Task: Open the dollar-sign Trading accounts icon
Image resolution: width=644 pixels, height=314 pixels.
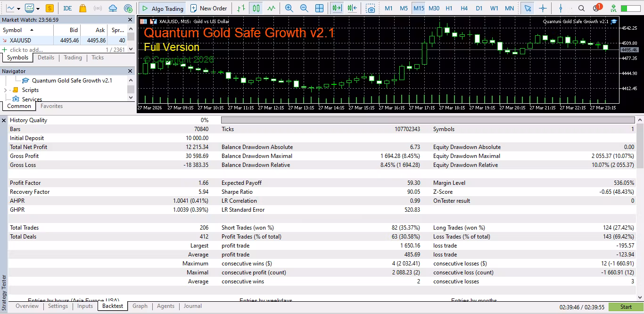Action: [x=50, y=8]
